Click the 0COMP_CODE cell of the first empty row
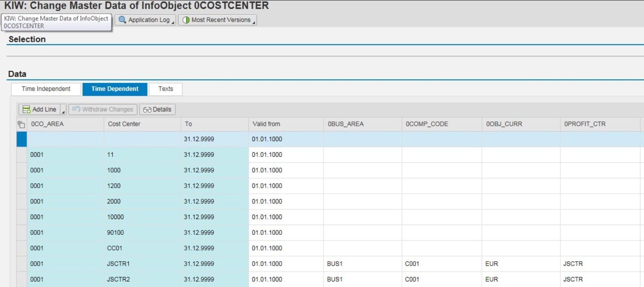This screenshot has height=287, width=644. (x=441, y=139)
